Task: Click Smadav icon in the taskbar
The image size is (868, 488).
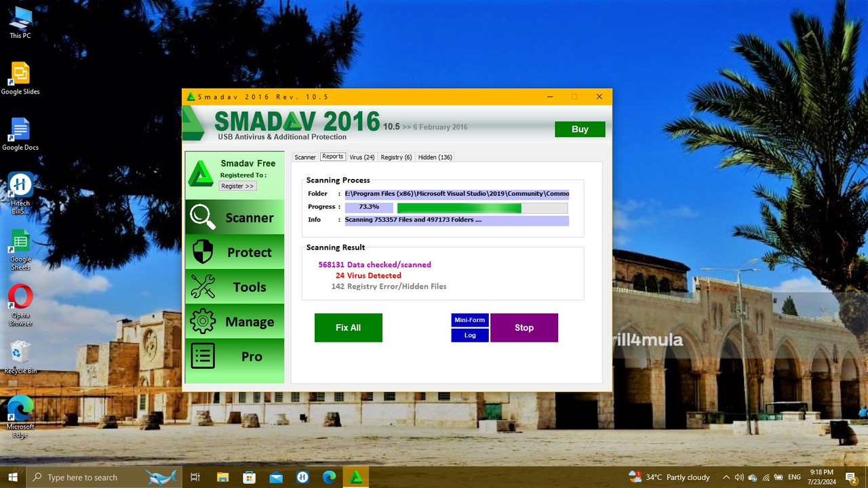Action: [x=355, y=477]
